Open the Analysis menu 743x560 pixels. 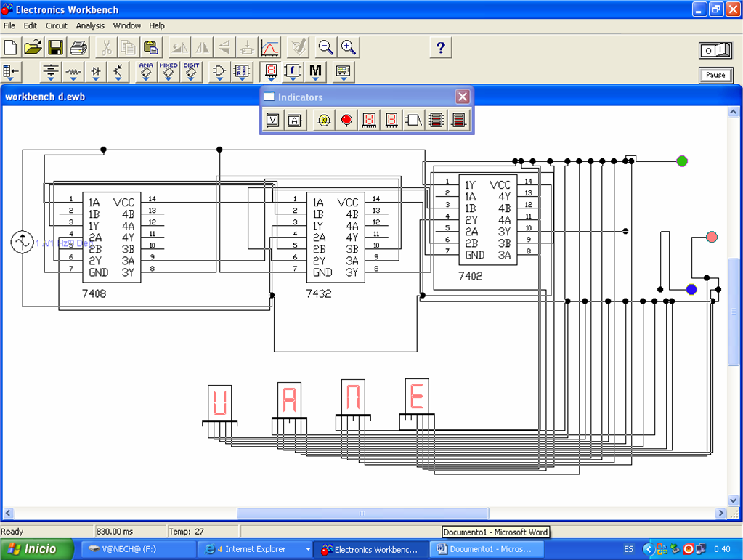click(x=90, y=25)
